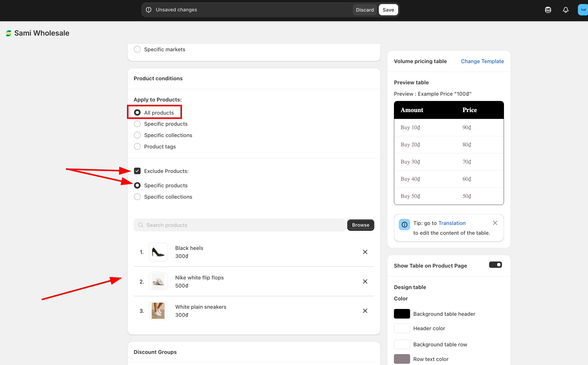Viewport: 588px width, 365px height.
Task: Toggle Show Table on Product Page switch
Action: [495, 265]
